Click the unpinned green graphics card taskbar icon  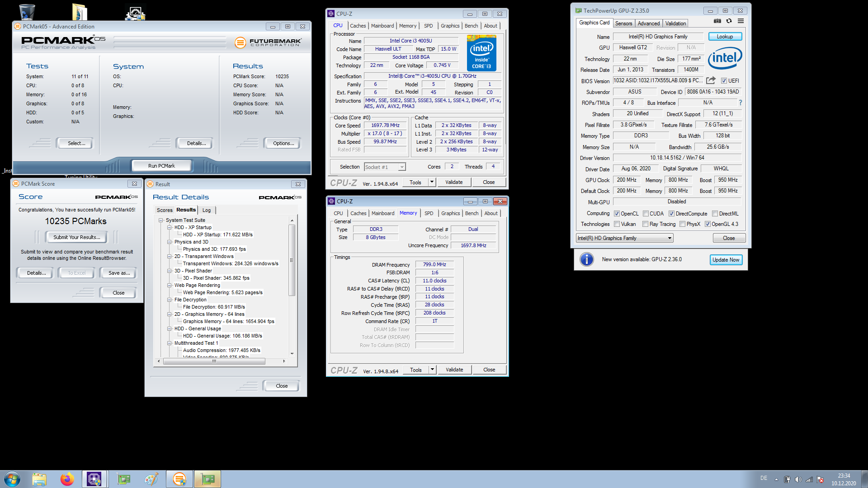(x=123, y=479)
